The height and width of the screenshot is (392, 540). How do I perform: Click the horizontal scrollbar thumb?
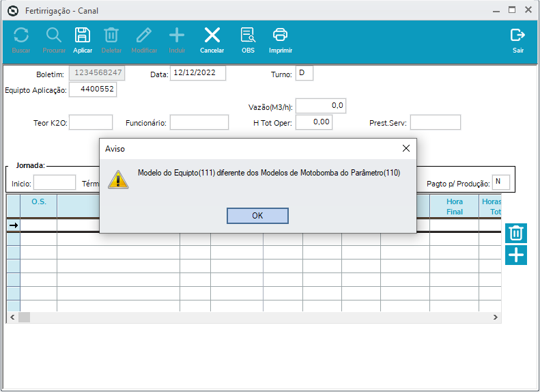[24, 318]
